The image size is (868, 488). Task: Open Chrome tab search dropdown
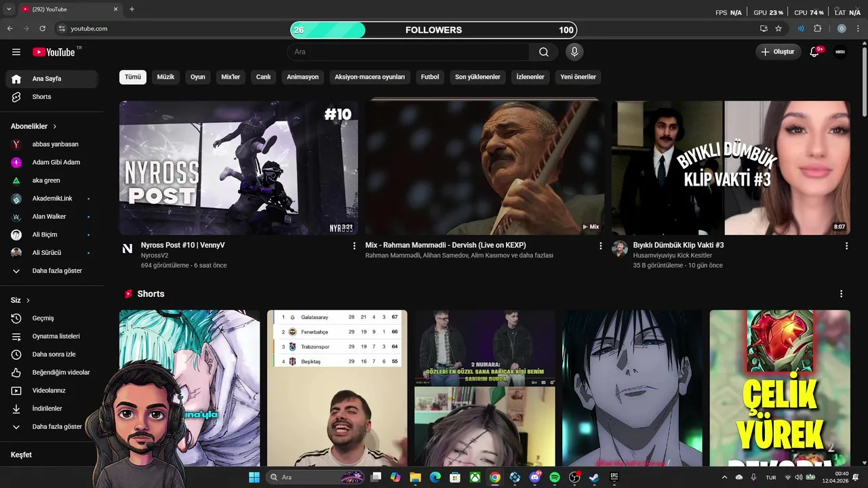[x=9, y=9]
